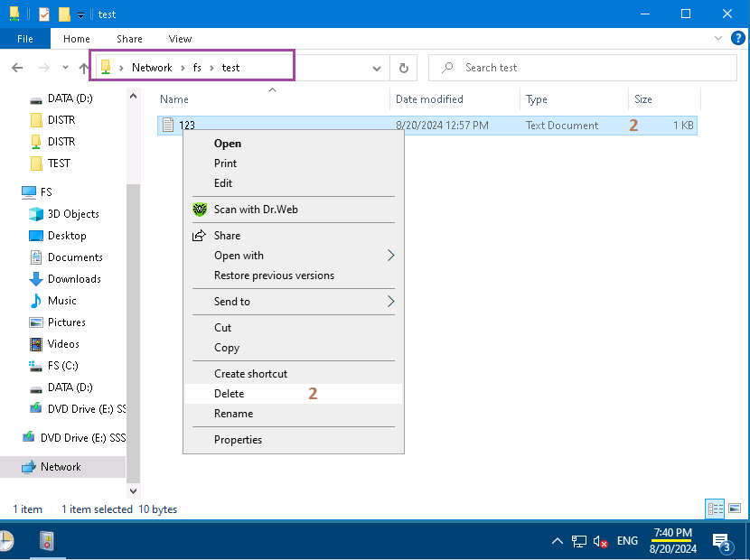Show hidden system tray icons
Viewport: 750px width, 560px height.
tap(557, 541)
